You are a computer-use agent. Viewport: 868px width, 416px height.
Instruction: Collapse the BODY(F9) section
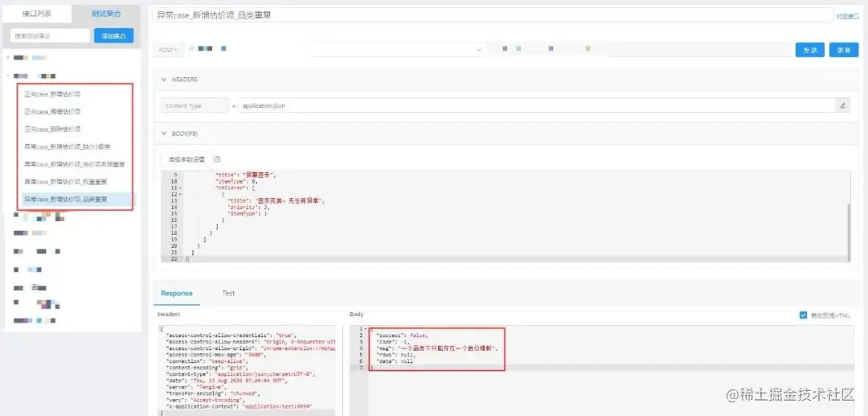[x=163, y=134]
